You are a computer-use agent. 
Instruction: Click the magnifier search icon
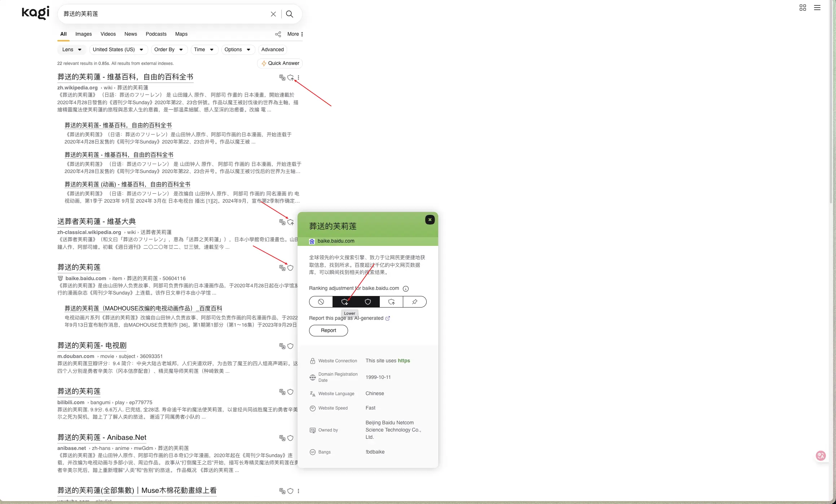pyautogui.click(x=289, y=14)
